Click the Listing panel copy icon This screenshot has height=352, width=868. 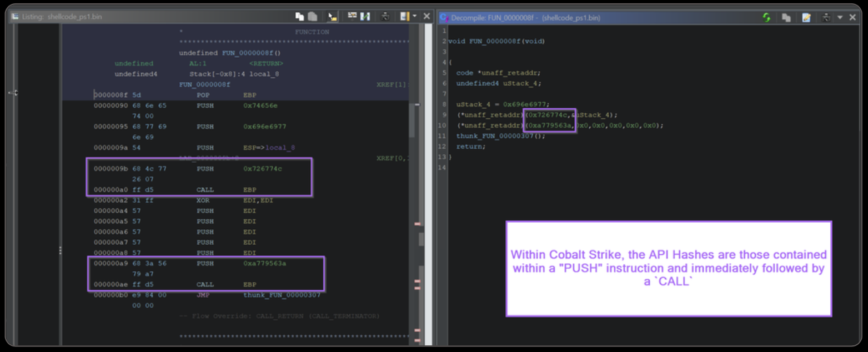(x=300, y=17)
